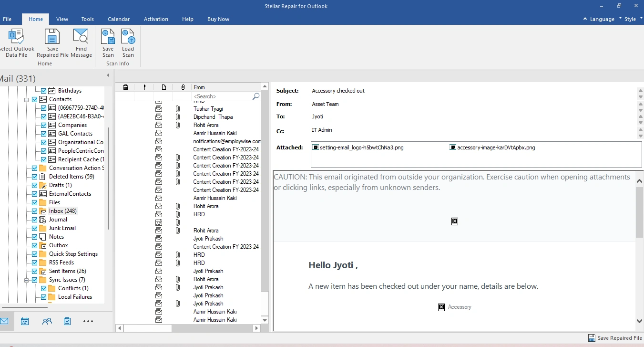Screen dimensions: 644x347
Task: Open attachment accessory-image-karDVtApbx.png
Action: click(495, 148)
